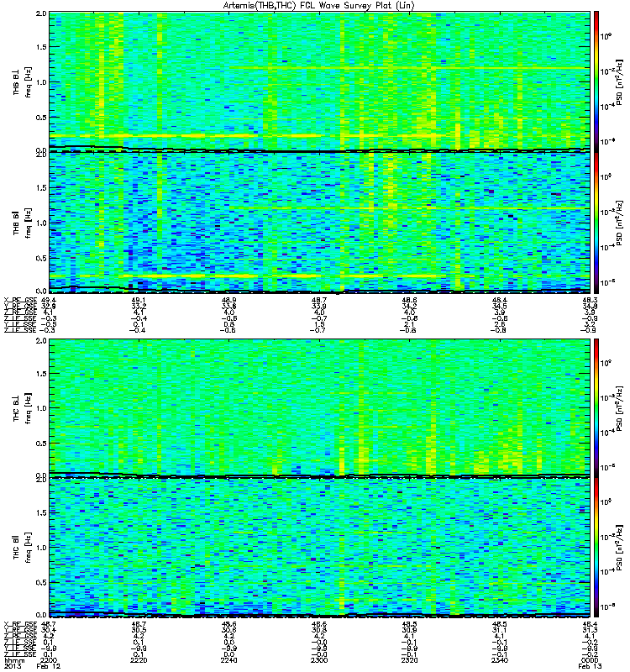The image size is (630, 672).
Task: Click the 'PSD [nT²/Hz]' label beside the THC B⊥ color bar
Action: pyautogui.click(x=619, y=408)
